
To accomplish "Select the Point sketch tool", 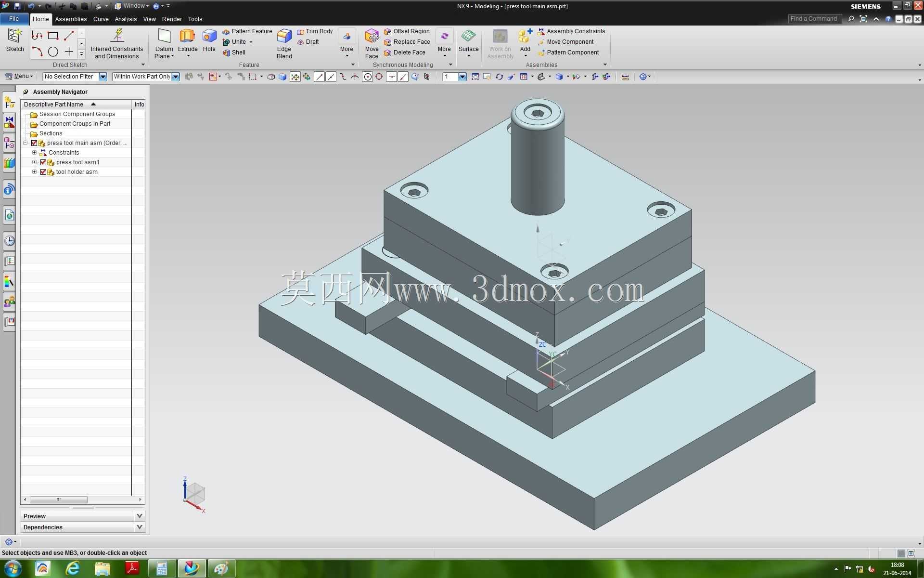I will coord(69,52).
